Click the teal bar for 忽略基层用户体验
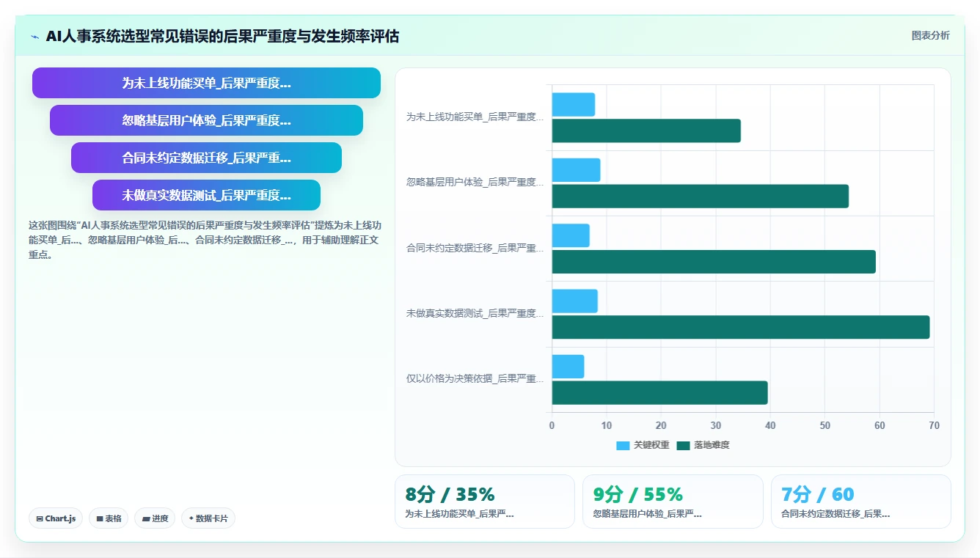The width and height of the screenshot is (980, 558). click(701, 197)
